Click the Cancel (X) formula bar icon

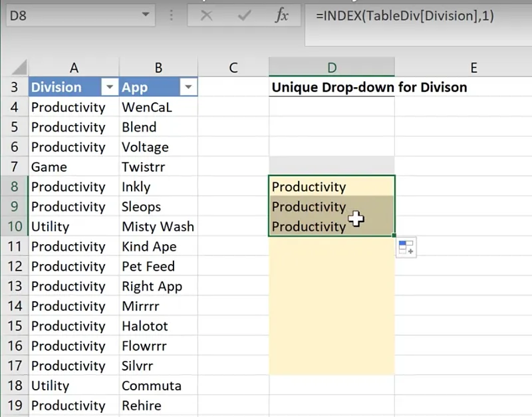pos(206,15)
